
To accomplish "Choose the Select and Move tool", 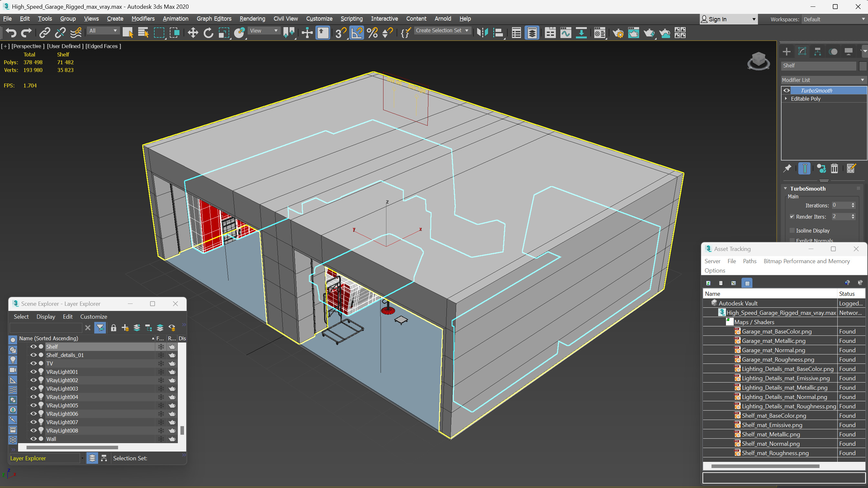I will pos(193,33).
